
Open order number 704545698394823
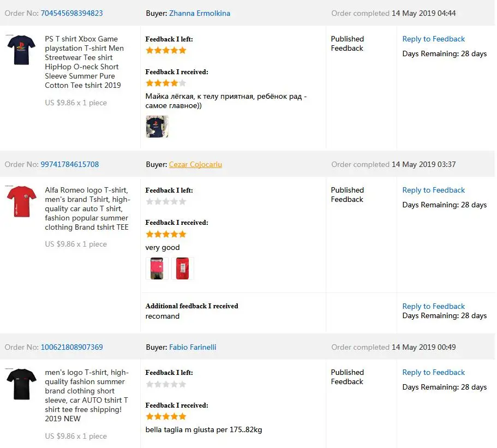coord(71,13)
